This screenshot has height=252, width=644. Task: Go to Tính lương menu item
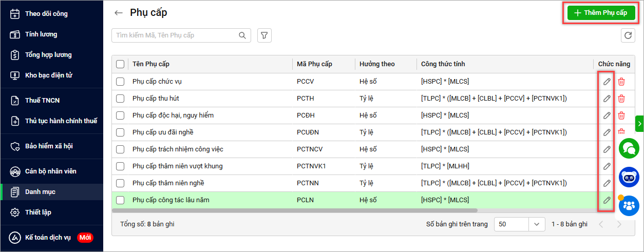pyautogui.click(x=41, y=34)
